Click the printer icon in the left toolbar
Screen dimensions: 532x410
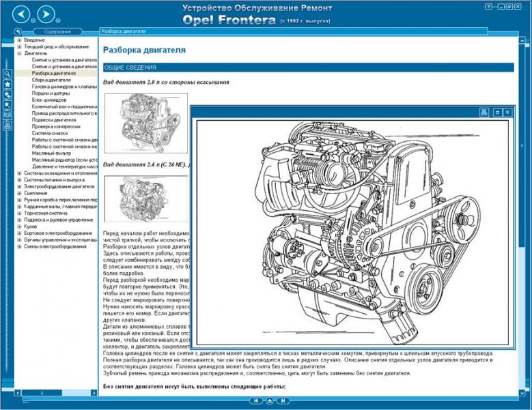[x=8, y=126]
